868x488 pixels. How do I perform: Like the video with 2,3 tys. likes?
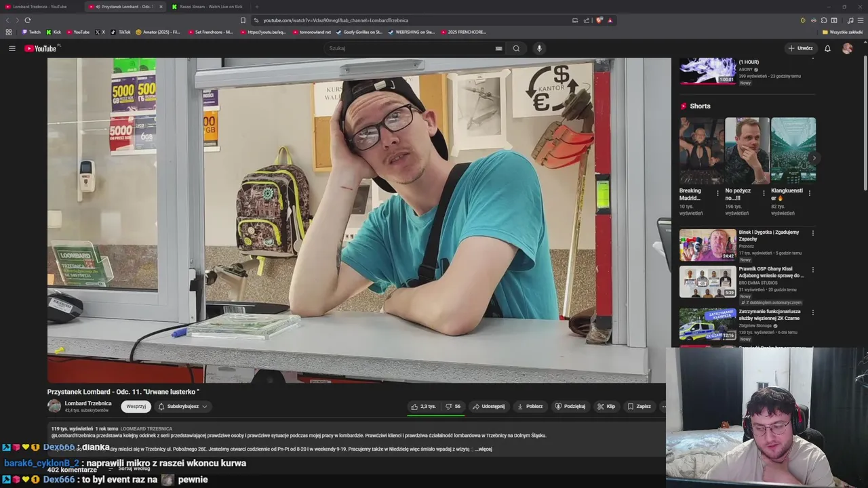(x=423, y=407)
